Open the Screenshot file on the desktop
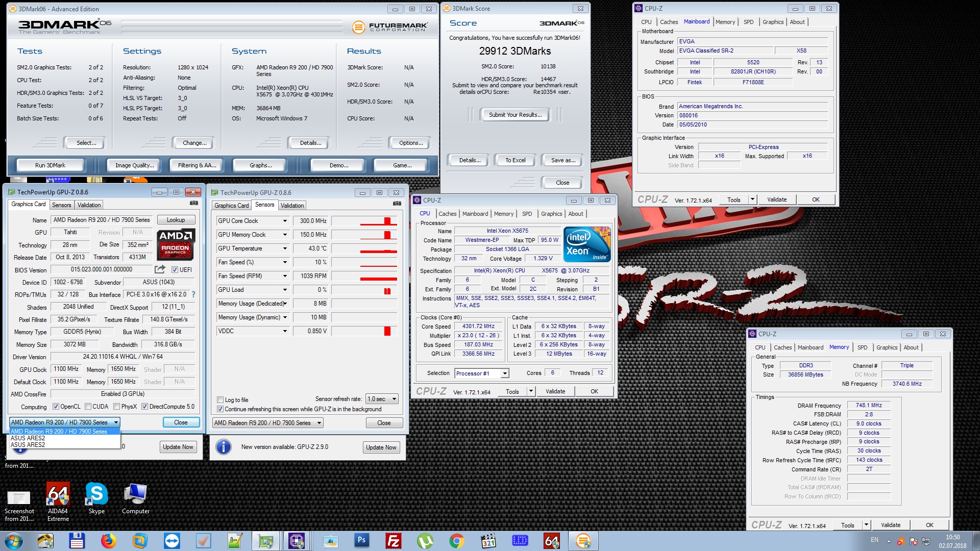Image resolution: width=980 pixels, height=551 pixels. (x=19, y=506)
